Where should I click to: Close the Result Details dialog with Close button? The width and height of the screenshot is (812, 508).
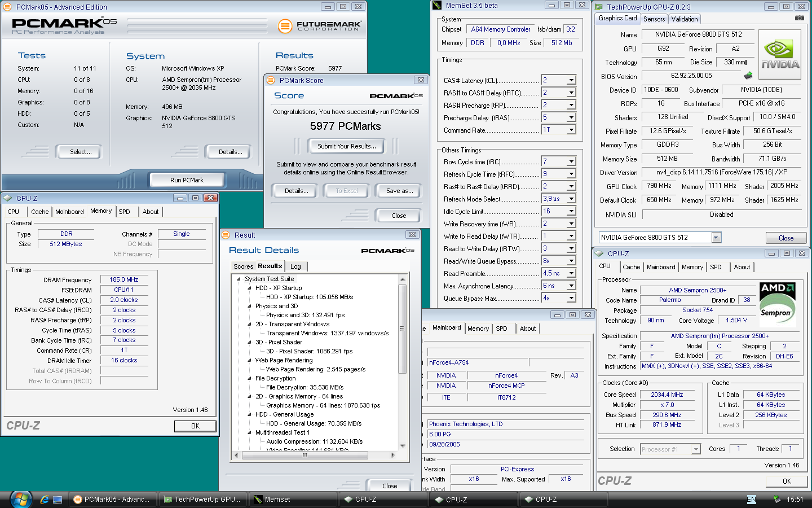click(x=390, y=486)
